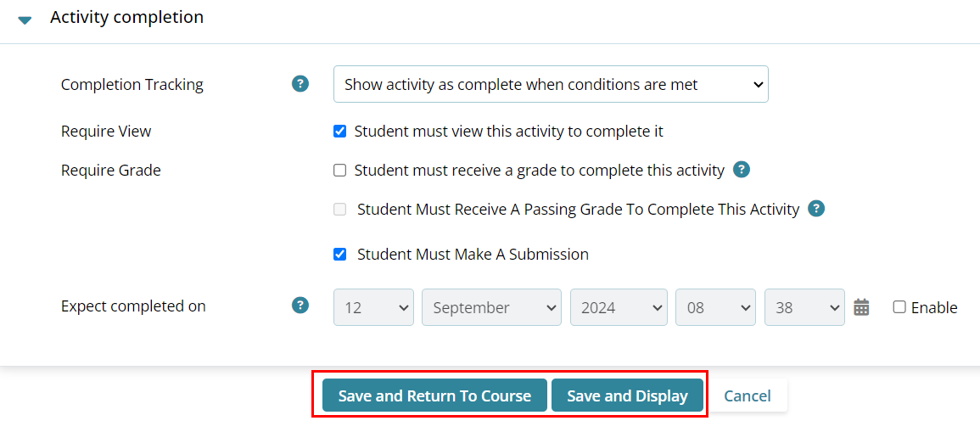Screen dimensions: 980x432
Task: Click the Cancel button
Action: point(747,396)
